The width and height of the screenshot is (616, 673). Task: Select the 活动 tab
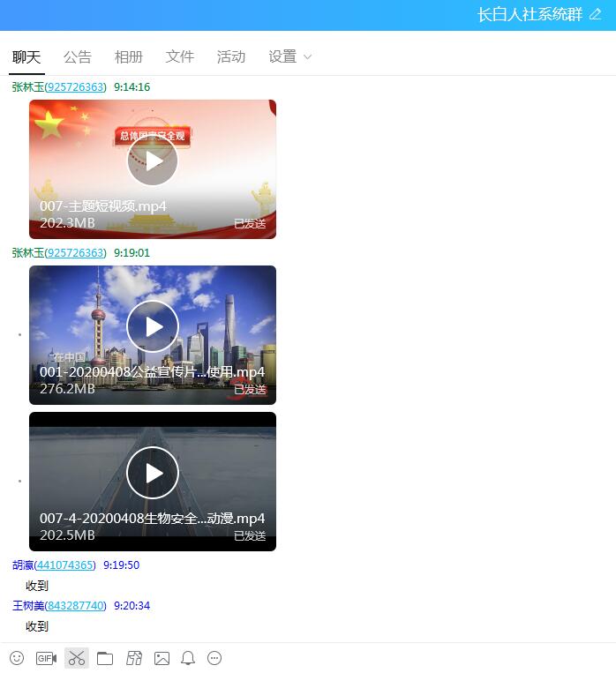click(231, 56)
